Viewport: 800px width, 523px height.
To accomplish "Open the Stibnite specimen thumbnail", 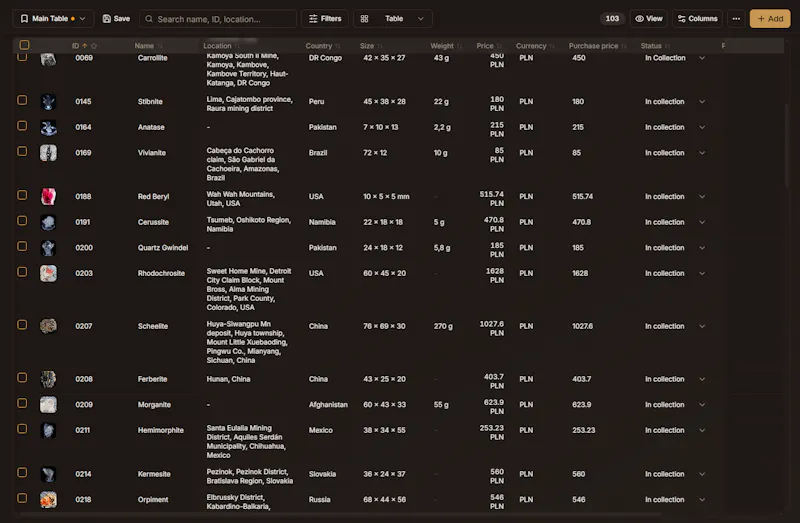I will (48, 102).
